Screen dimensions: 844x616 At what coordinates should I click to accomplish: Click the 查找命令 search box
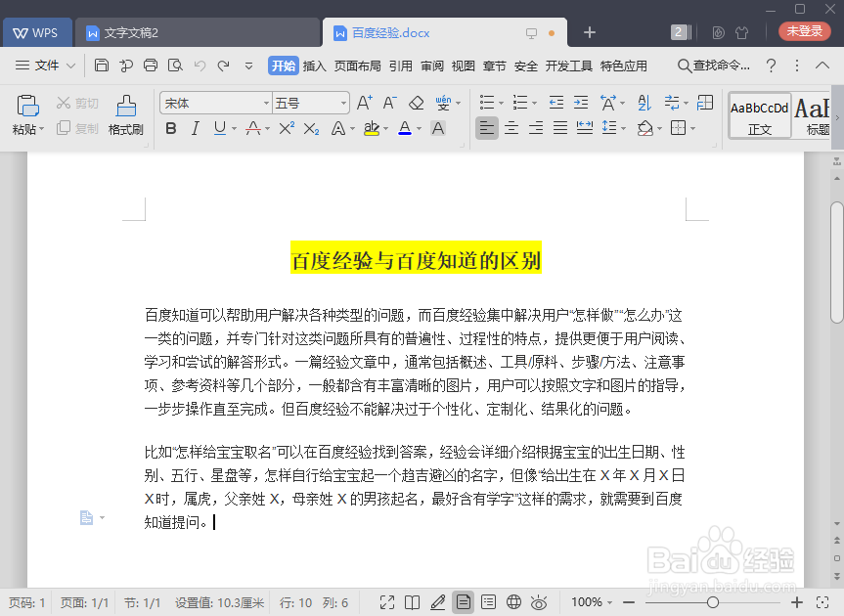[x=713, y=66]
